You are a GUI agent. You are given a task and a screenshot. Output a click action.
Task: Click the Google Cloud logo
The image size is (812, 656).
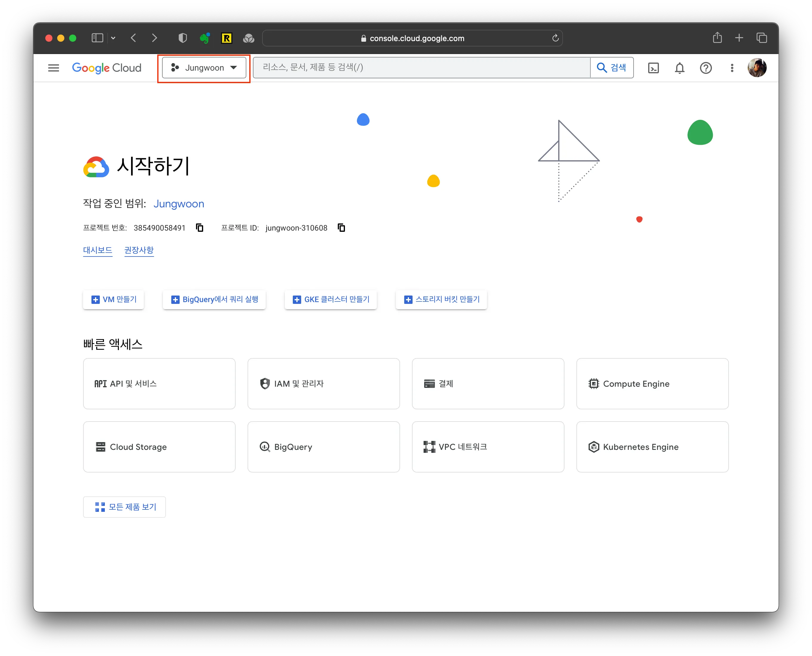click(x=107, y=68)
